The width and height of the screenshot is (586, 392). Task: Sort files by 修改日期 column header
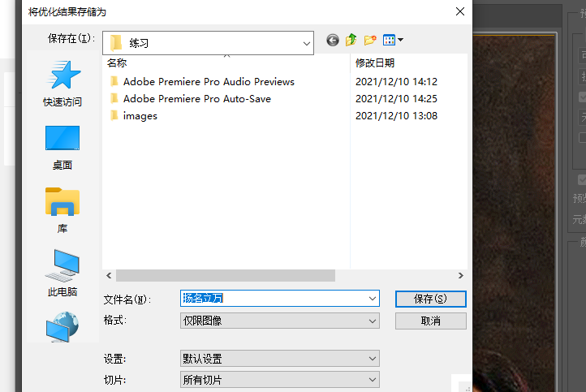pos(374,62)
